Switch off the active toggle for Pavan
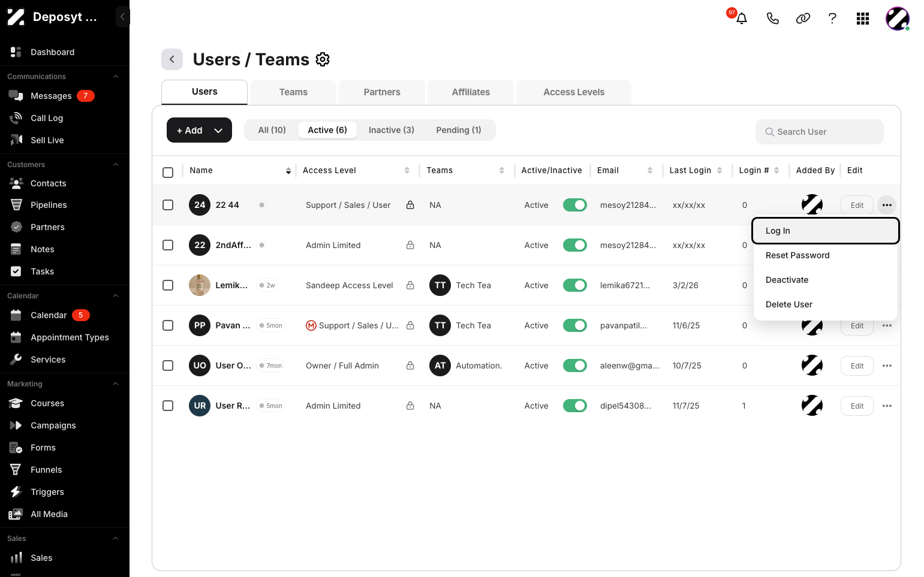 (574, 325)
